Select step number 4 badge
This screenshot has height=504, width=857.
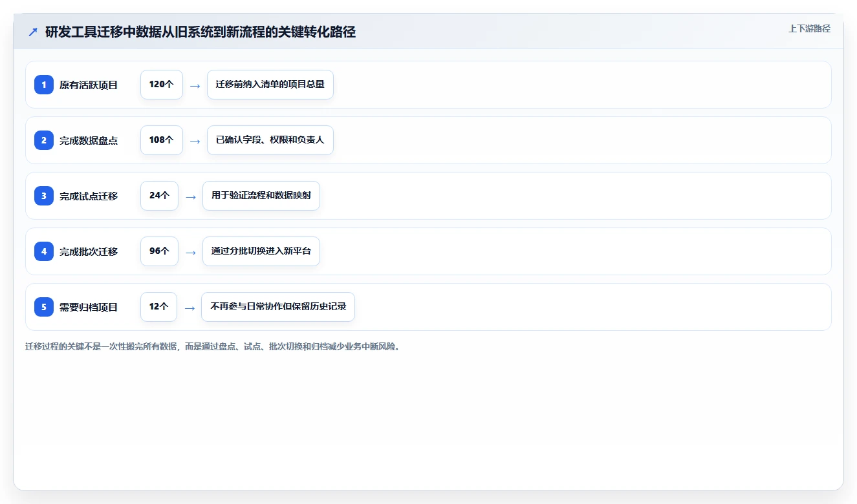point(44,251)
